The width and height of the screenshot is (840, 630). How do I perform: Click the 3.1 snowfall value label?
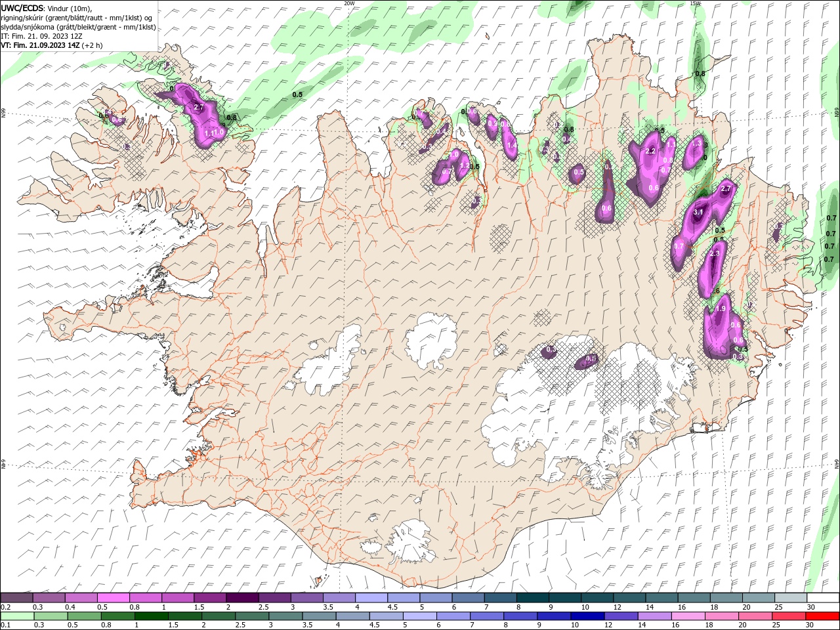[698, 212]
